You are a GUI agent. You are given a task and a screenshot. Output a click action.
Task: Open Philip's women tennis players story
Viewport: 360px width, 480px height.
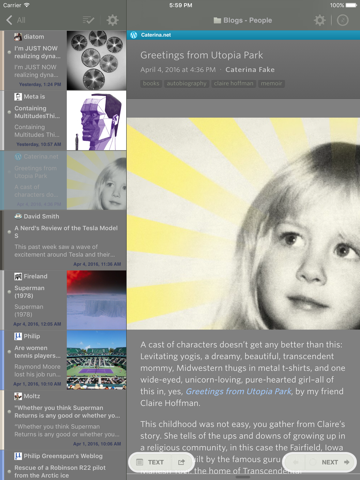[65, 360]
